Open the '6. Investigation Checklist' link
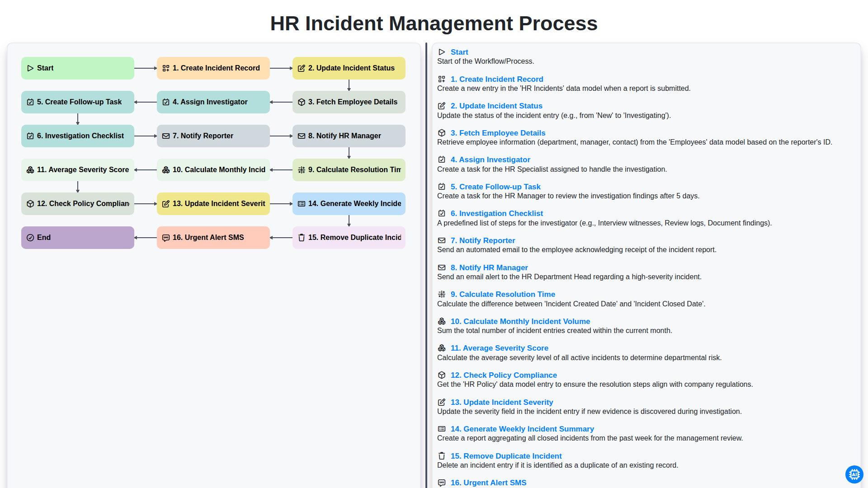This screenshot has height=488, width=868. click(x=497, y=213)
